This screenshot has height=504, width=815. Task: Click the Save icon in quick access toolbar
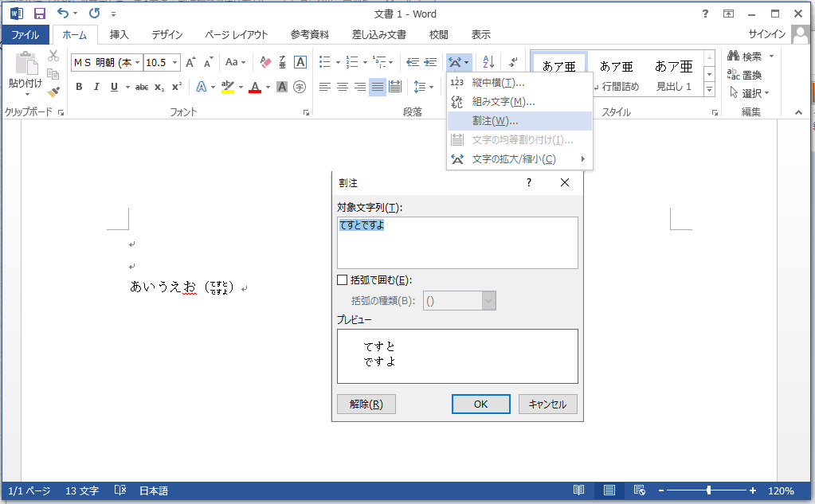coord(39,14)
